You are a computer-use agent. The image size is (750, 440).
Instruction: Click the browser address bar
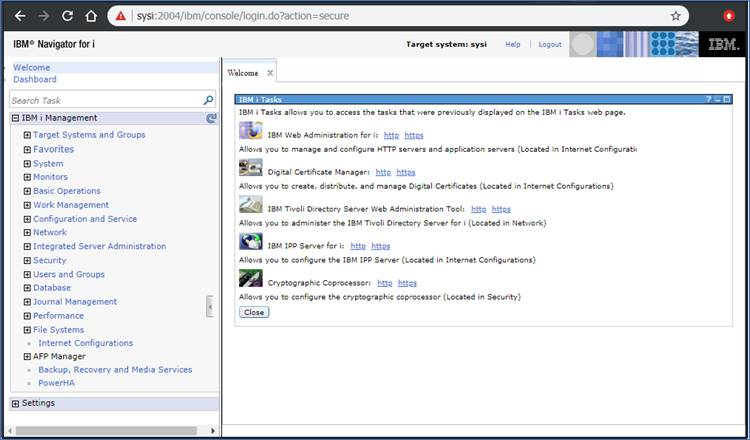coord(397,16)
